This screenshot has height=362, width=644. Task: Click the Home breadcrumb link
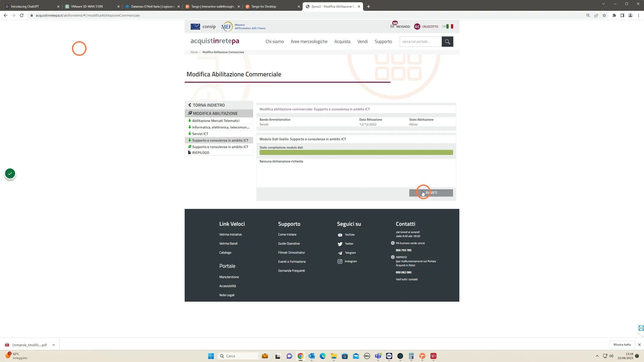(194, 52)
